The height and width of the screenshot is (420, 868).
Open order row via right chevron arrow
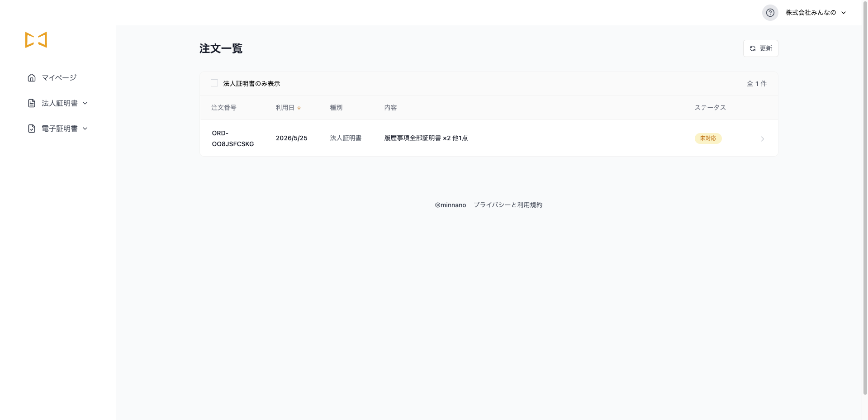(763, 139)
